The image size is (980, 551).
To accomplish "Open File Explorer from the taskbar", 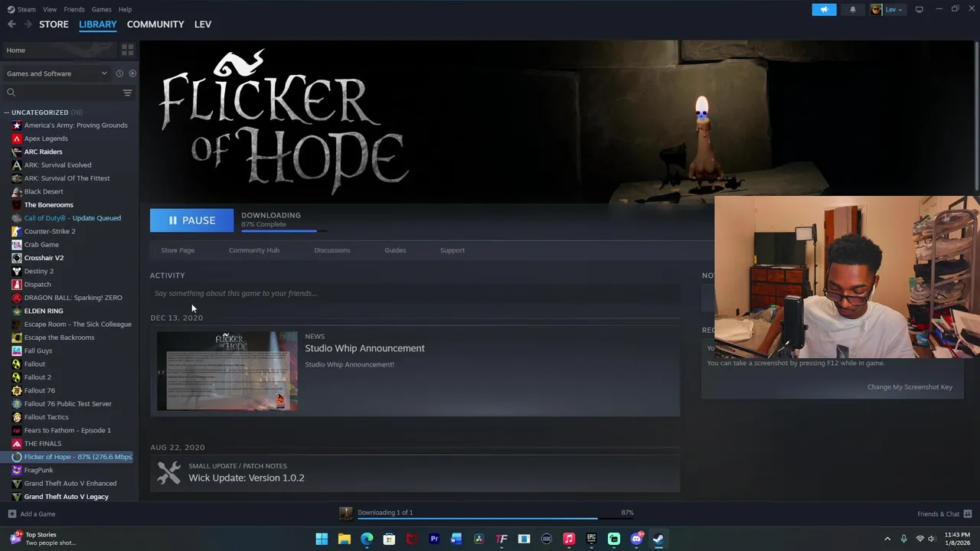I will click(x=344, y=539).
